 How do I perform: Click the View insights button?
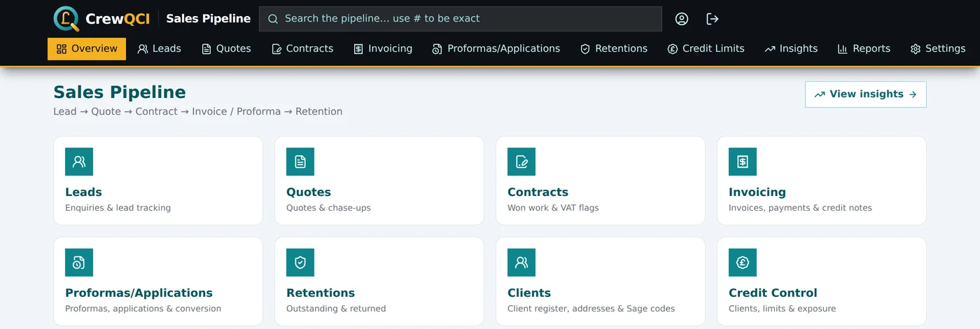point(866,94)
